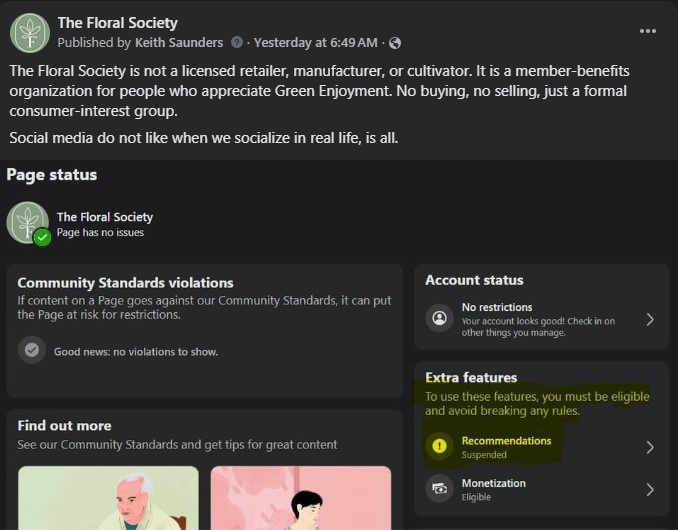Click the No restrictions account profile icon
Viewport: 678px width, 530px height.
[439, 318]
